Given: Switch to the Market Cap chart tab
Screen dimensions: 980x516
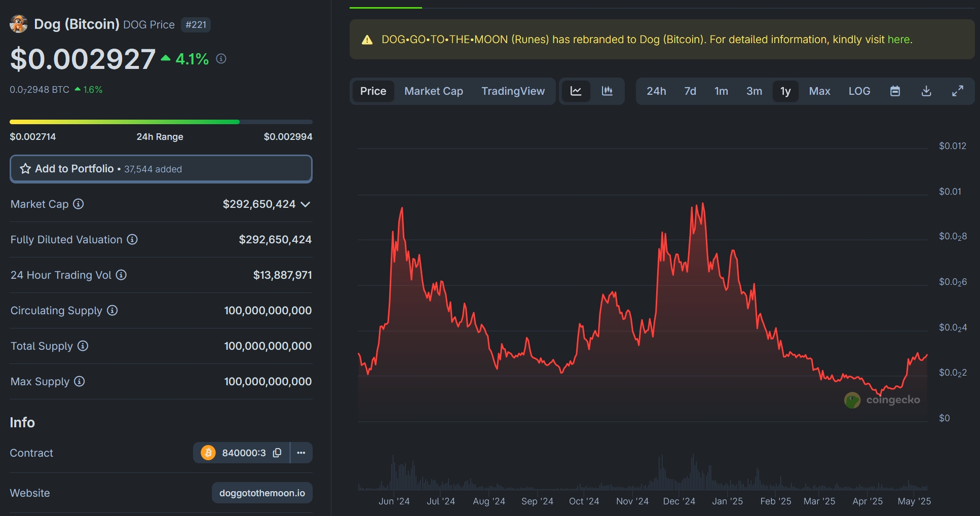Looking at the screenshot, I should click(433, 91).
